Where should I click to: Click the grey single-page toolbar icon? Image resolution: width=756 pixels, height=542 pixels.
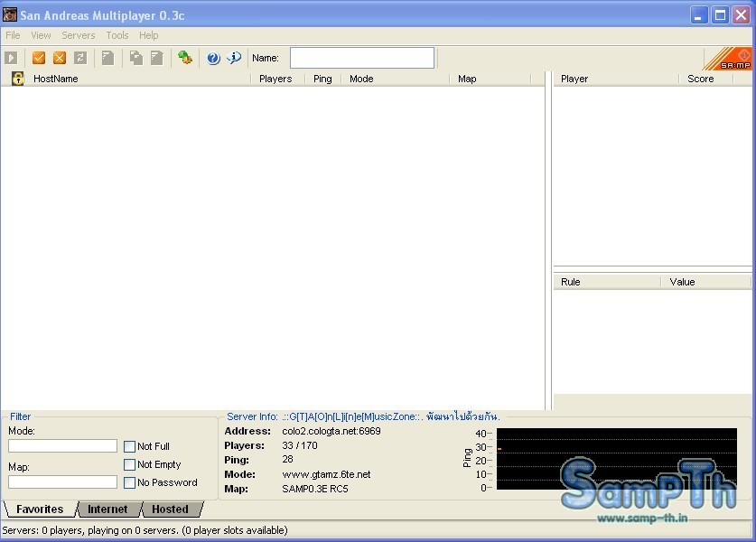[x=108, y=59]
